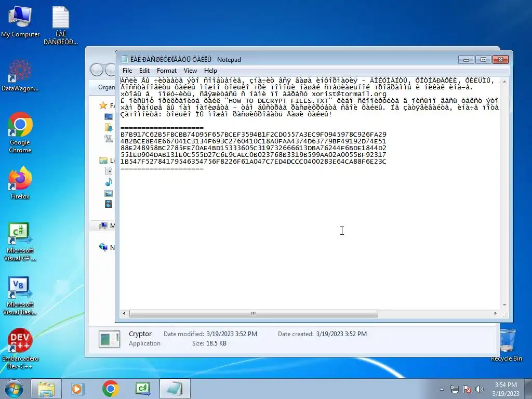Open Notepad Help menu
This screenshot has height=399, width=532.
point(210,71)
